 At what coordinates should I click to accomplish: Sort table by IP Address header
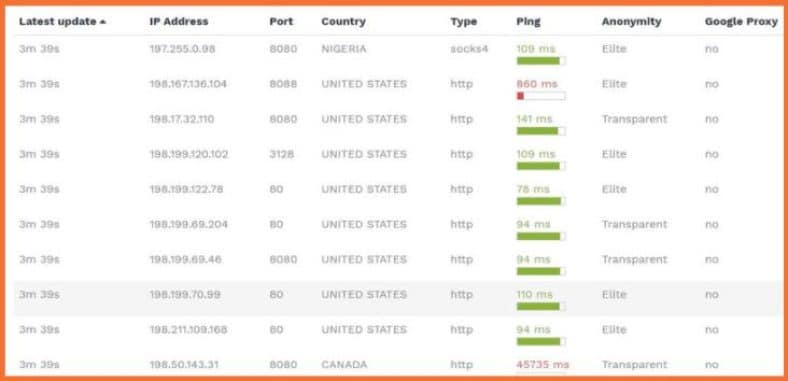click(179, 22)
